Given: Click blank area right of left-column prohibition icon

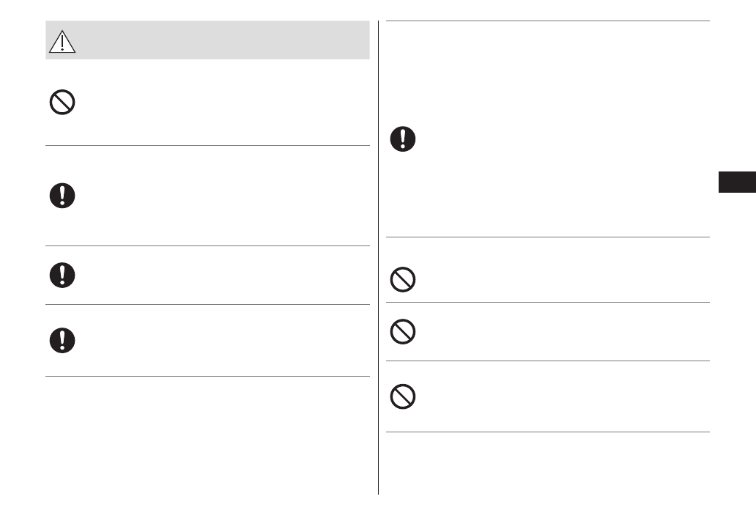Looking at the screenshot, I should pos(220,103).
